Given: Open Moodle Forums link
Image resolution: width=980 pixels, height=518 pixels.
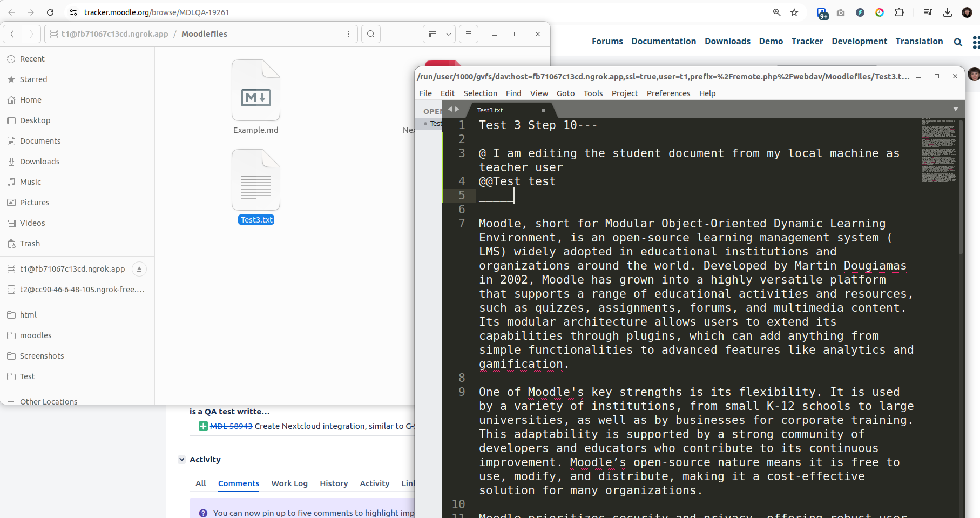Looking at the screenshot, I should (607, 41).
